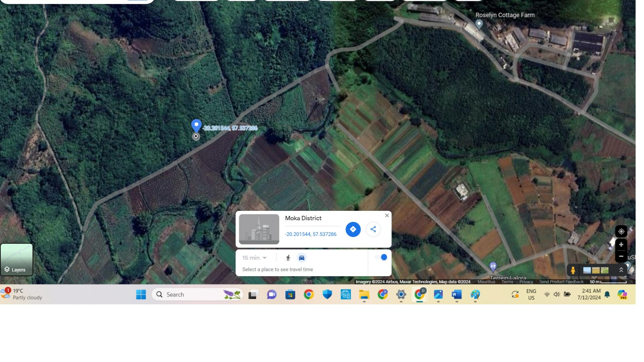Screen dimensions: 644x362
Task: Toggle the 50 m map scale units
Action: (608, 282)
